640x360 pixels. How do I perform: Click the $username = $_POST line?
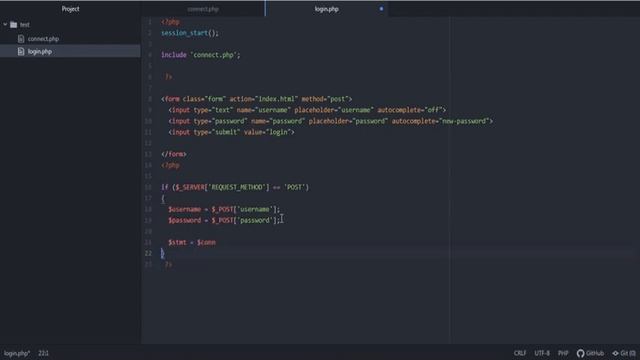[x=224, y=209]
